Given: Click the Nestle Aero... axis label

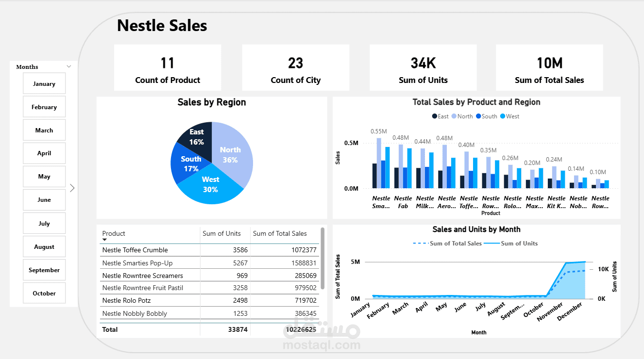Looking at the screenshot, I should point(447,202).
